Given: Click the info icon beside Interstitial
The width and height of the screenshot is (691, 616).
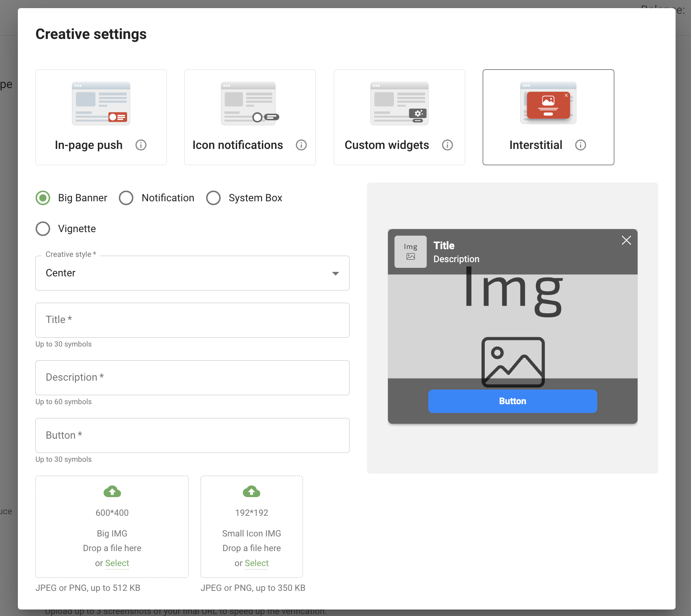Looking at the screenshot, I should pos(581,145).
